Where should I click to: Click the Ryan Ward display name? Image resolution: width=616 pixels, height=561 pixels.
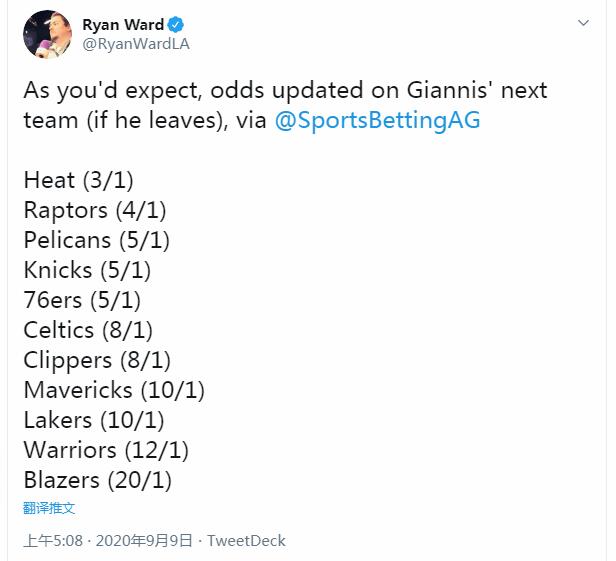coord(123,25)
